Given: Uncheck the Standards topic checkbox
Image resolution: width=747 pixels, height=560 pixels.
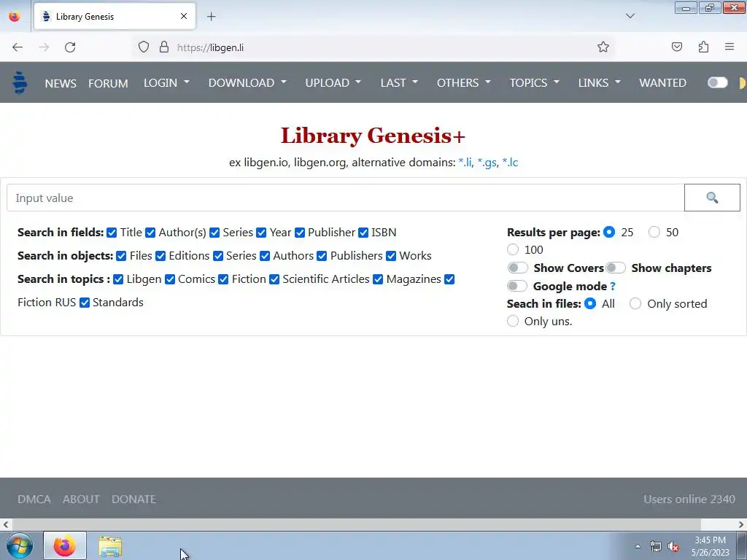Looking at the screenshot, I should point(85,303).
